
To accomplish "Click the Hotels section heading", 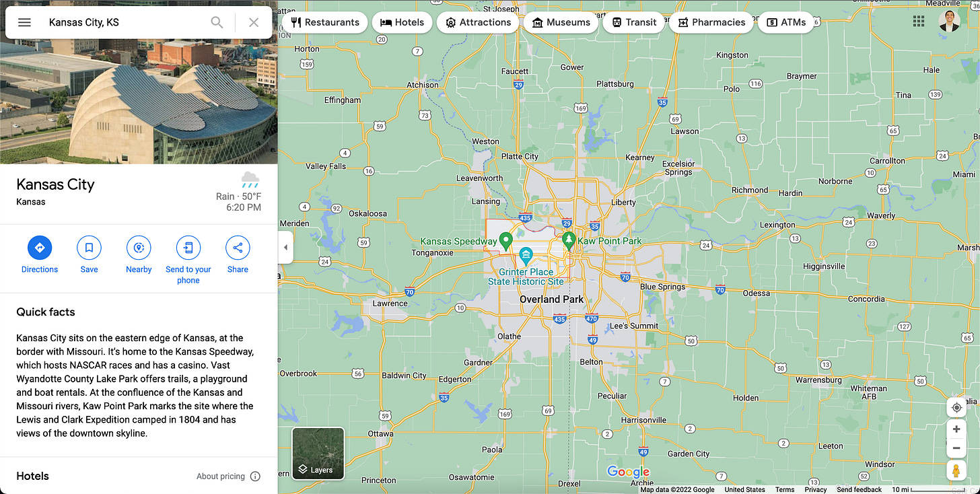I will click(x=32, y=477).
